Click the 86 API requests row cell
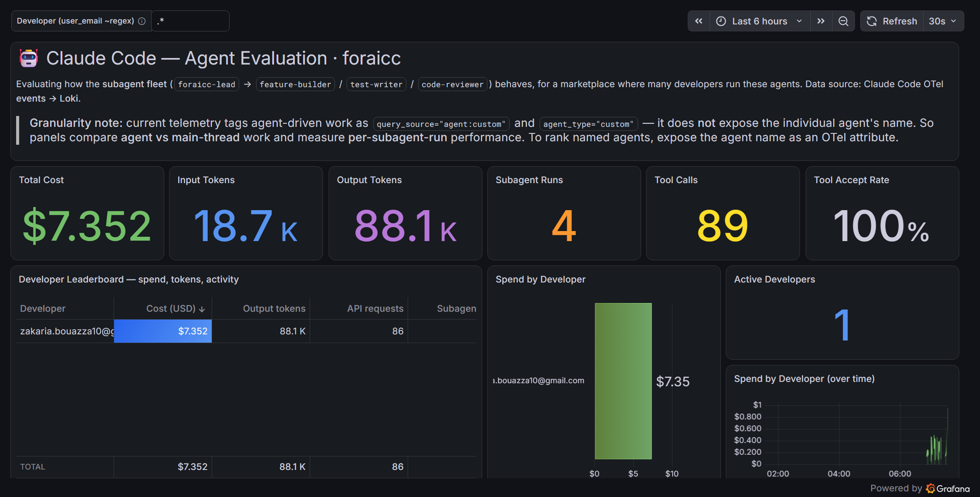 359,331
